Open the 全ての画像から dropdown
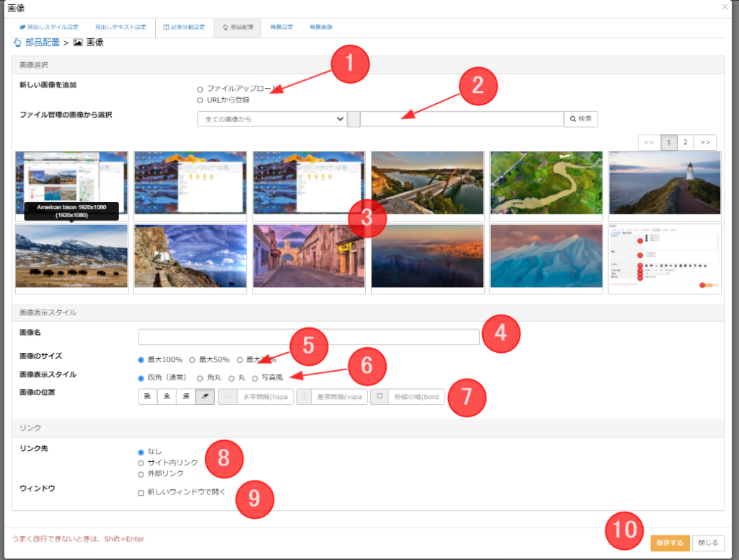The image size is (739, 560). [272, 119]
